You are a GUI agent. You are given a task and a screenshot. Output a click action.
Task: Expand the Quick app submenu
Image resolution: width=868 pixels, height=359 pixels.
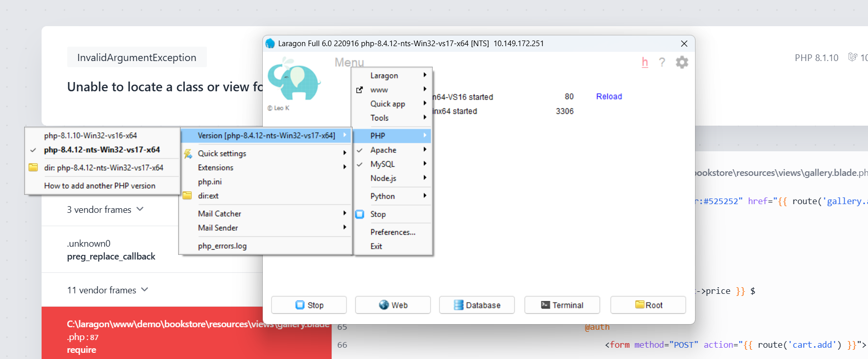tap(393, 104)
